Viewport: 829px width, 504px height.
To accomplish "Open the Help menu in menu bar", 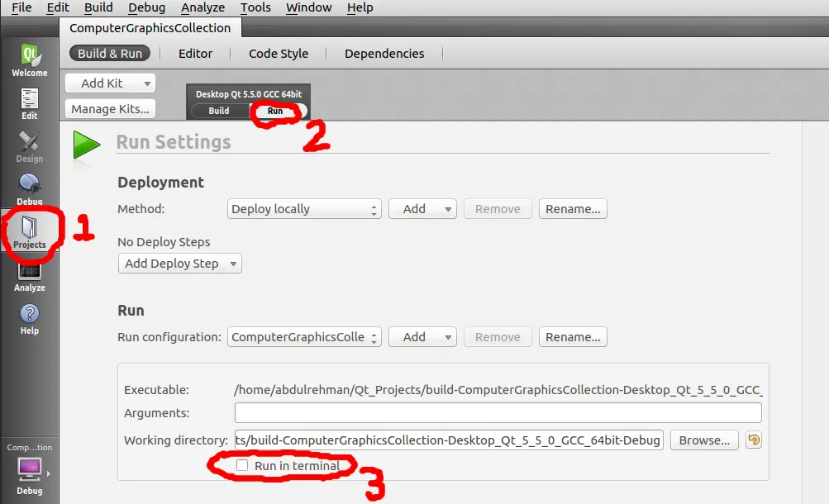I will [x=360, y=7].
